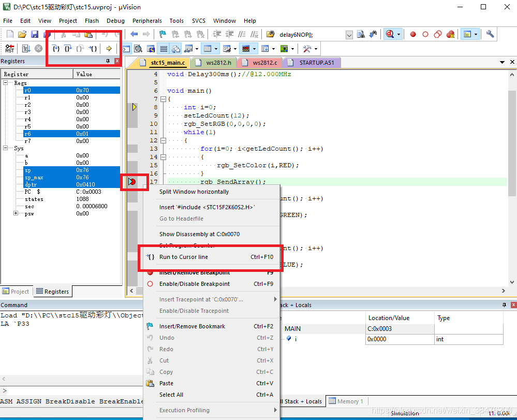517x420 pixels.
Task: Expand the psw register node
Action: (16, 213)
